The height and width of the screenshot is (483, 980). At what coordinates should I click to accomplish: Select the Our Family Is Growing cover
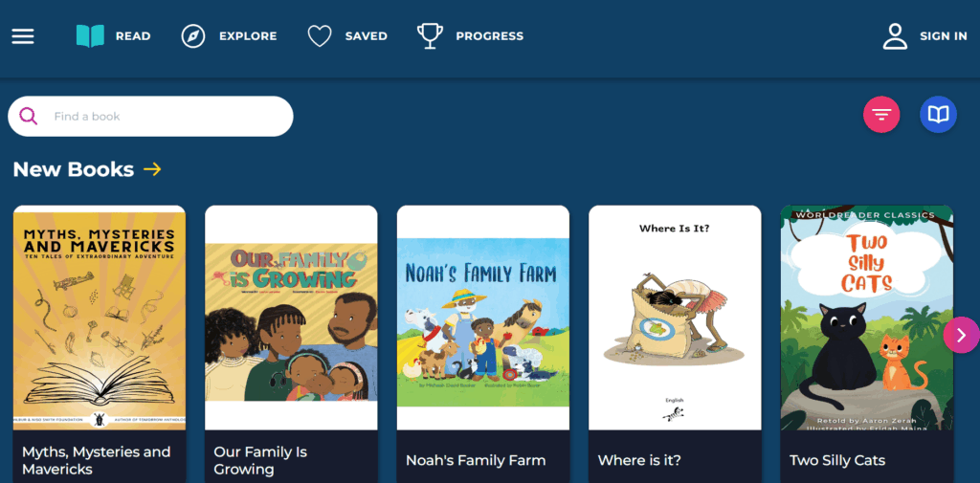291,318
